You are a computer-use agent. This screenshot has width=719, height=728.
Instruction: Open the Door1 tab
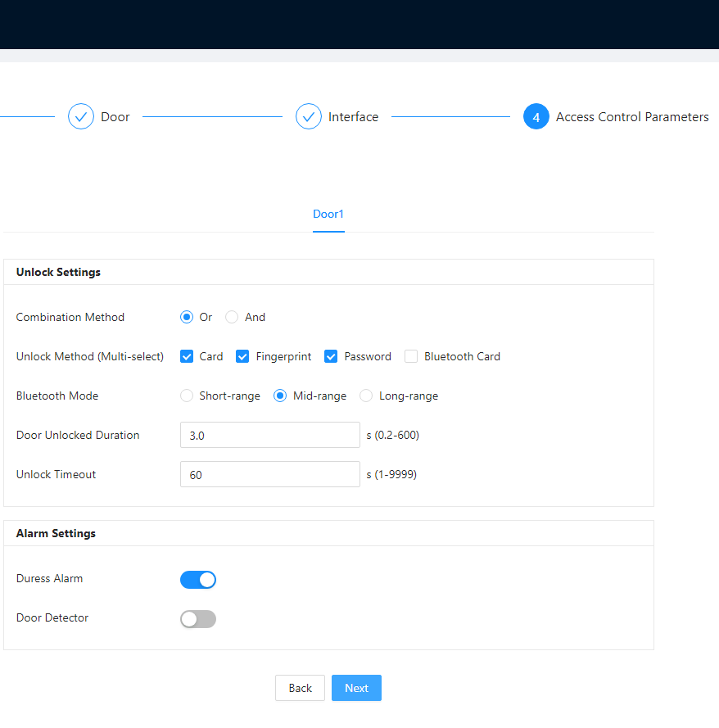[x=328, y=214]
